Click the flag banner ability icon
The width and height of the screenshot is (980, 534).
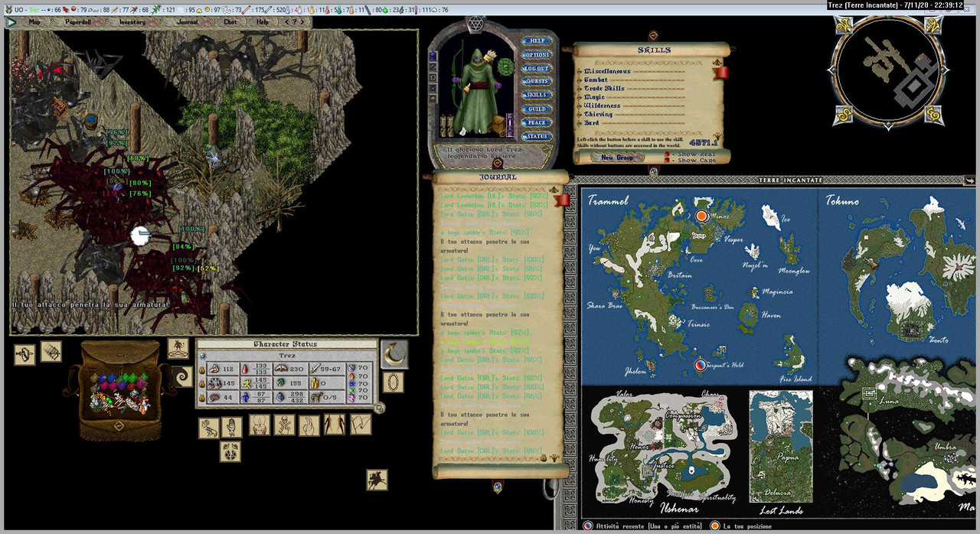361,425
